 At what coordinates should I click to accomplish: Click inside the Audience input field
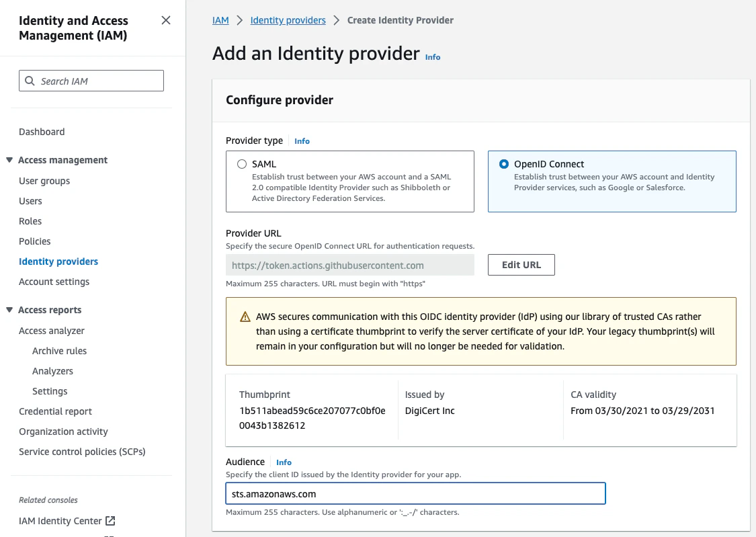[x=415, y=493]
